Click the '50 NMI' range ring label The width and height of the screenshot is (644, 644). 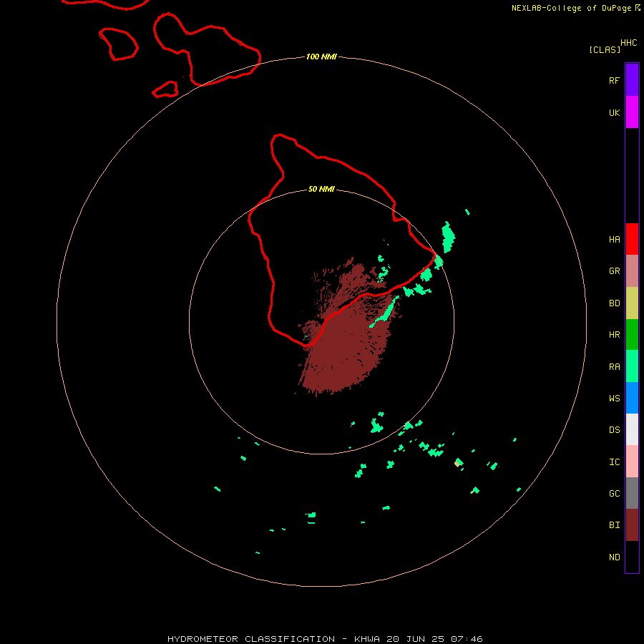pos(321,189)
